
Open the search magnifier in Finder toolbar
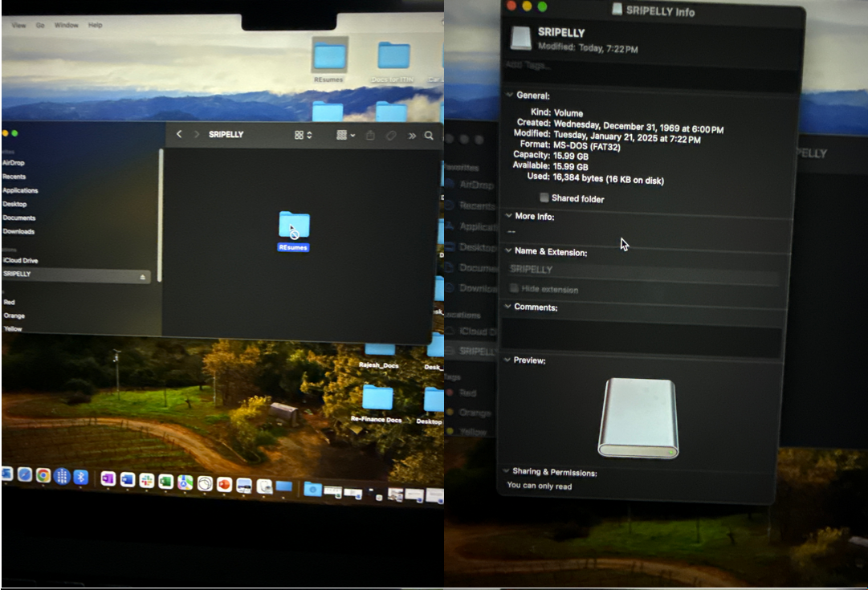point(429,136)
